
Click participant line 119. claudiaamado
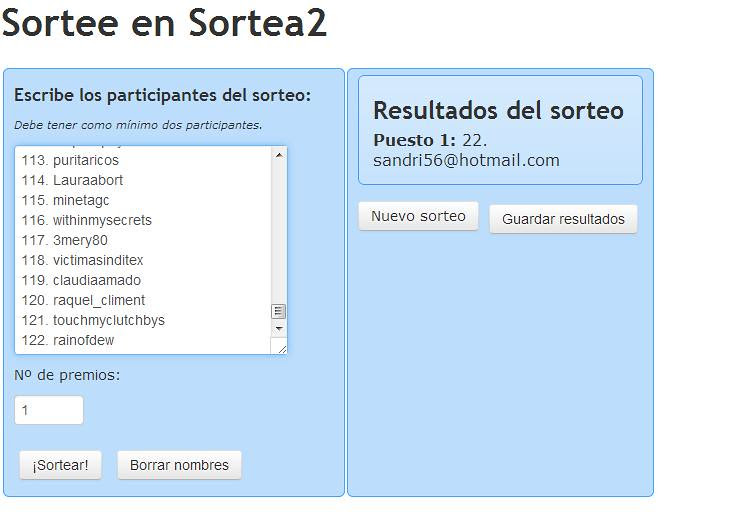pyautogui.click(x=81, y=280)
